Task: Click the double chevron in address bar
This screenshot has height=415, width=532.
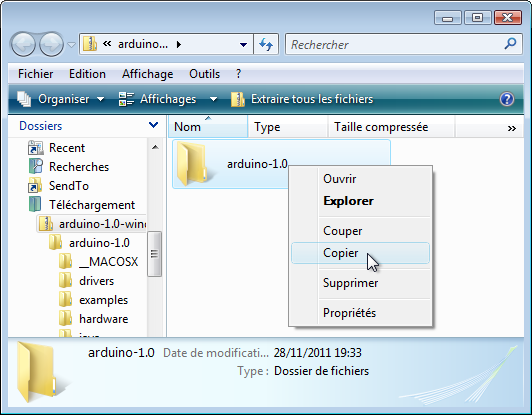Action: (x=107, y=43)
